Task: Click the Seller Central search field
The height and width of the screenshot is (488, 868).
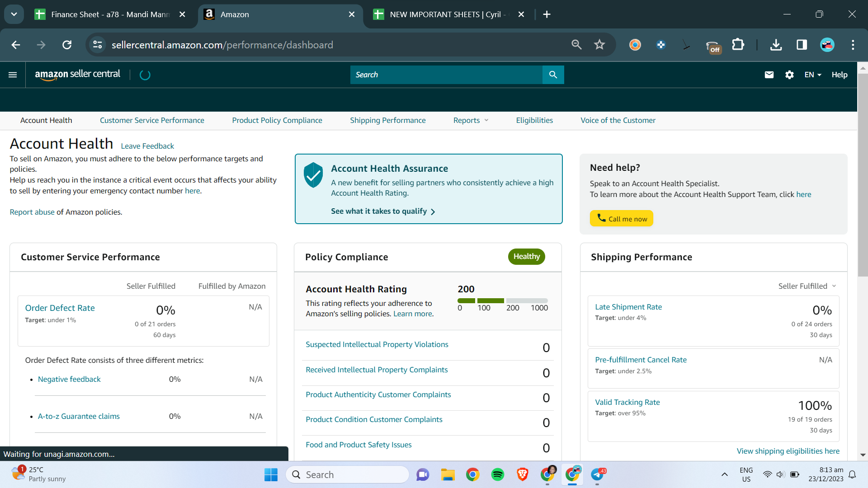Action: [x=446, y=75]
